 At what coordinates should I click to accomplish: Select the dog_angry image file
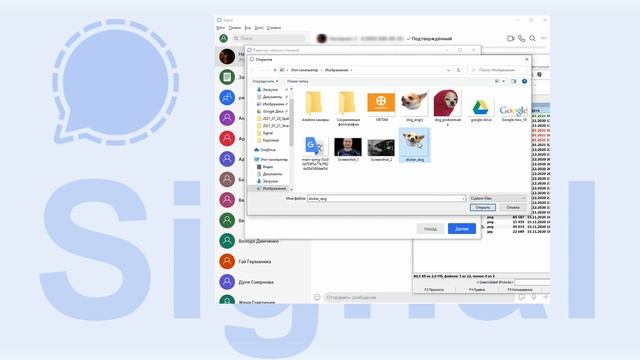[414, 106]
